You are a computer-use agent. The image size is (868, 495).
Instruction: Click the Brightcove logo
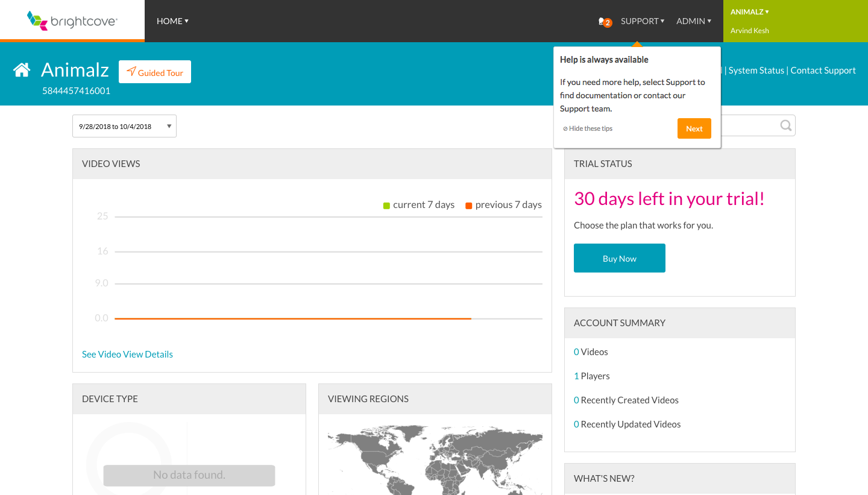72,20
